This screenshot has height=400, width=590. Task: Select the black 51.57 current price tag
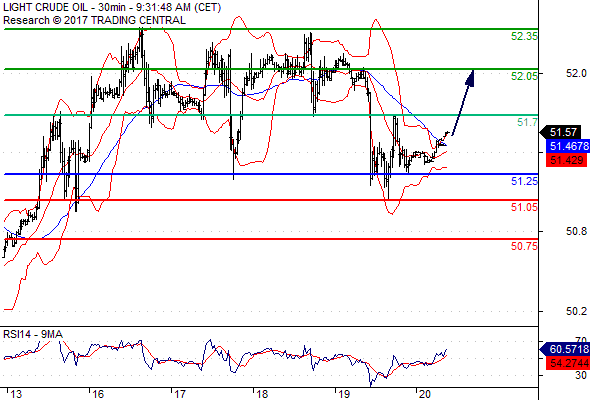pos(561,132)
